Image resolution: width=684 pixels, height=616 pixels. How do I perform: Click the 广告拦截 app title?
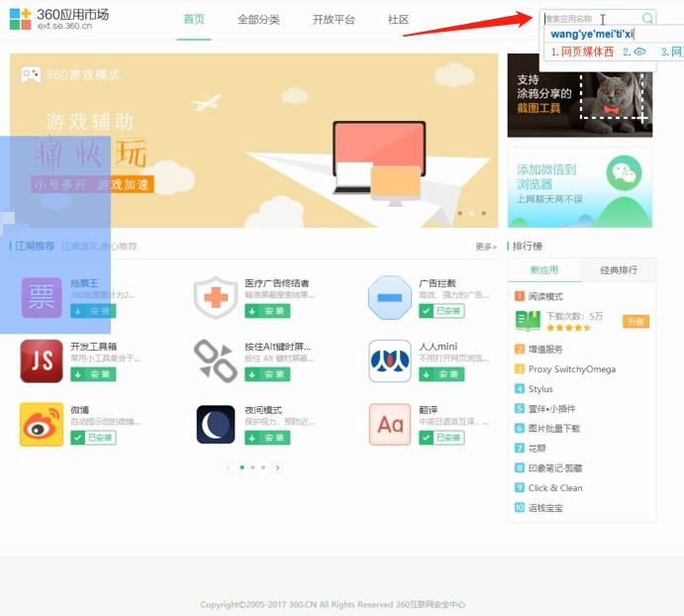(438, 283)
